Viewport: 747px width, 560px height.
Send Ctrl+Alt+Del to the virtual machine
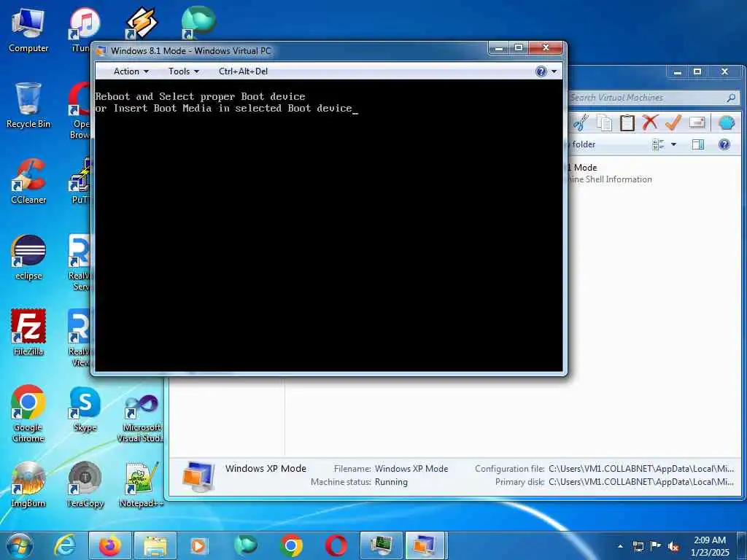(243, 71)
